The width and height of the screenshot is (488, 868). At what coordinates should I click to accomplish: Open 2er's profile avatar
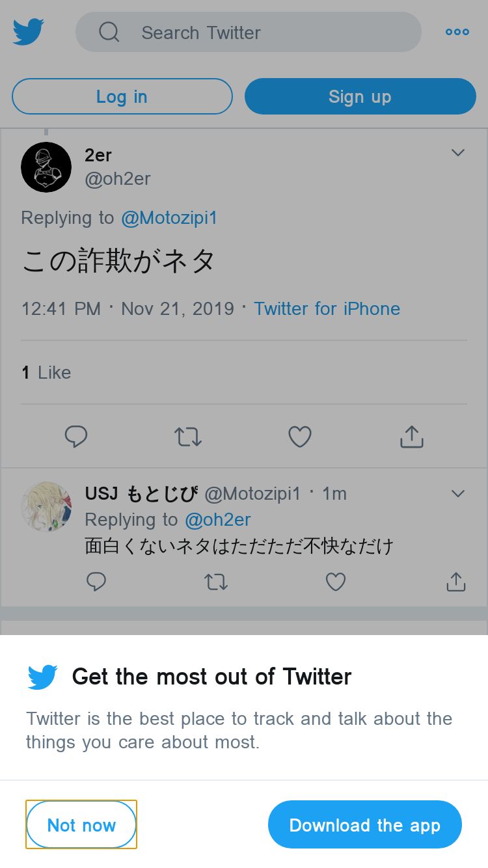tap(46, 167)
